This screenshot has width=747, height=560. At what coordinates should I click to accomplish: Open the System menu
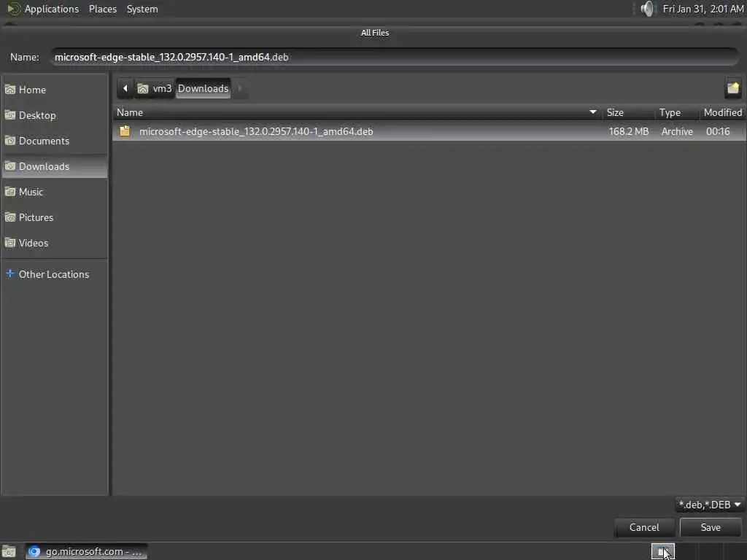click(x=142, y=9)
